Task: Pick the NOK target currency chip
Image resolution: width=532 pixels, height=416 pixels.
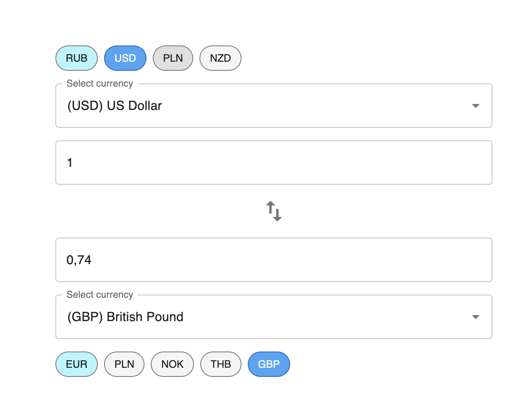Action: (172, 364)
